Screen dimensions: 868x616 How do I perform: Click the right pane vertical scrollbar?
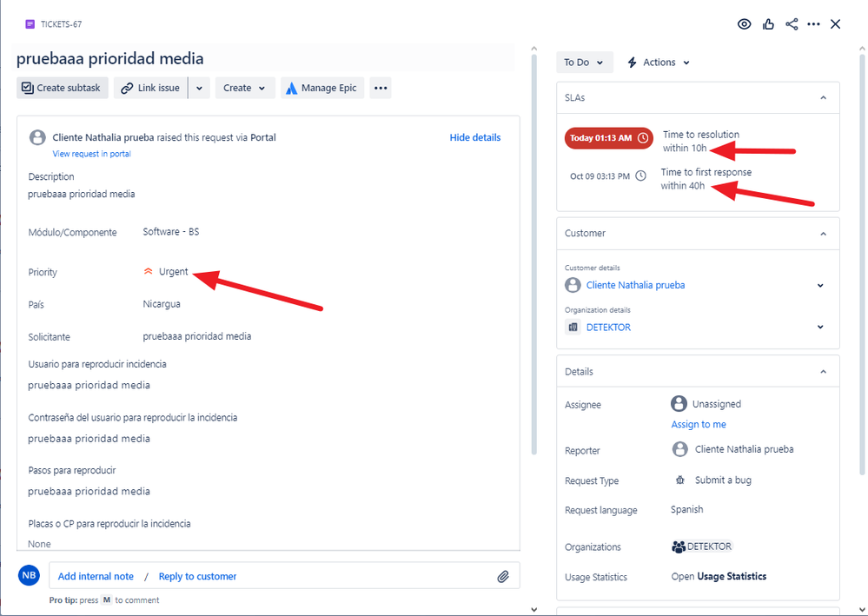pyautogui.click(x=862, y=264)
